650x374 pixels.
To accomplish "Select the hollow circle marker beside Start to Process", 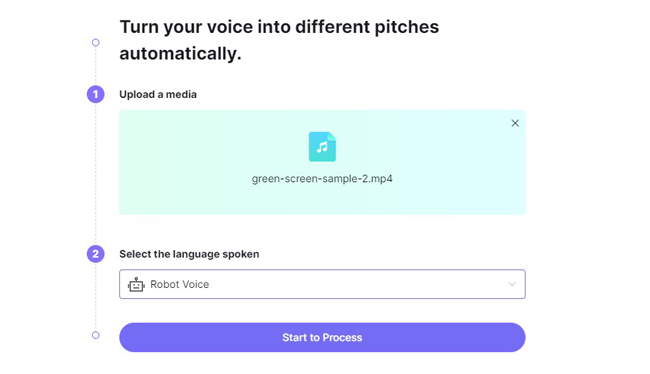I will click(x=95, y=335).
